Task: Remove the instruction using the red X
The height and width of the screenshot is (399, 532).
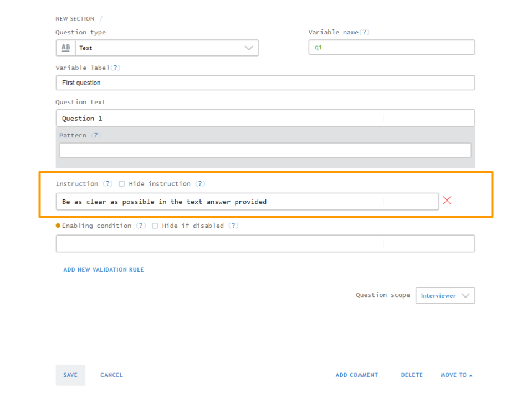Action: click(447, 201)
